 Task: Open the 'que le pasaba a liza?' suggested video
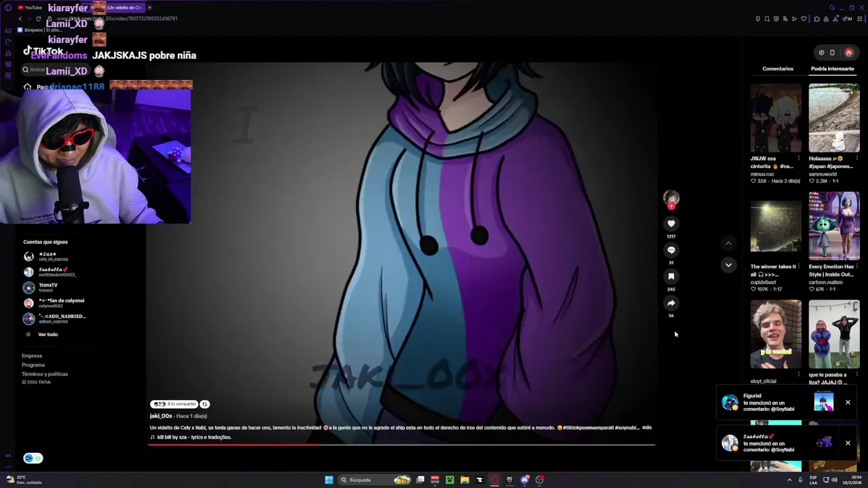tap(834, 335)
